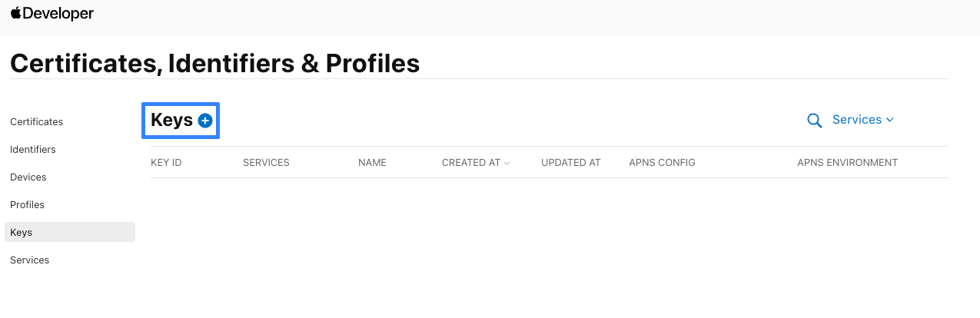This screenshot has width=980, height=318.
Task: Click the APNS CONFIG column header
Action: click(x=662, y=163)
